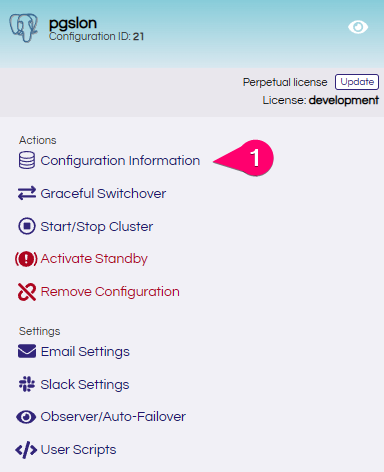This screenshot has width=384, height=472.
Task: Select Activate Standby
Action: (94, 259)
